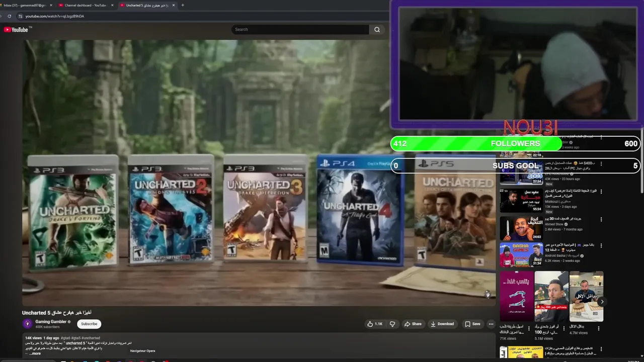Close the Uncharted 5 tab

click(x=174, y=5)
